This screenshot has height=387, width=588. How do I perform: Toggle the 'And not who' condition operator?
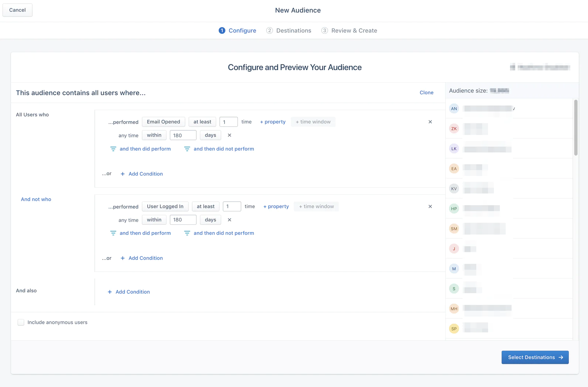[x=36, y=199]
